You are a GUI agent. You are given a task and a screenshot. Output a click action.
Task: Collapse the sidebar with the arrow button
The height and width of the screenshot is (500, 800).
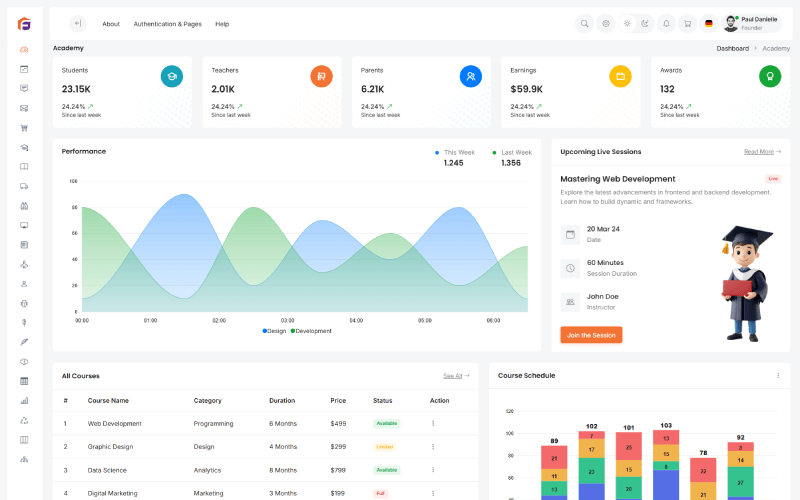point(78,23)
